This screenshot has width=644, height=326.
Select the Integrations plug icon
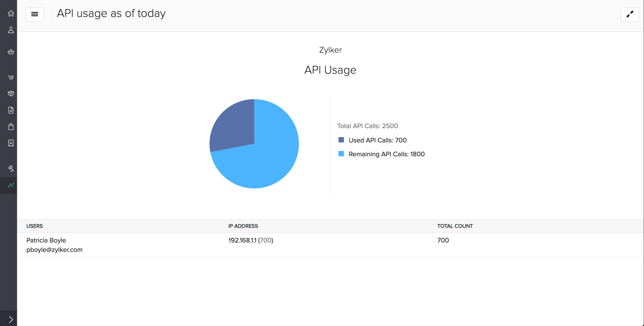tap(11, 169)
